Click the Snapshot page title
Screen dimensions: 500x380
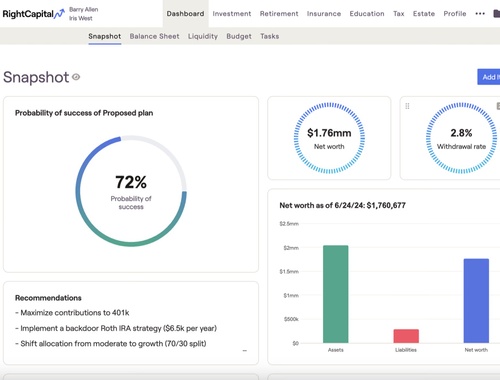pyautogui.click(x=36, y=77)
